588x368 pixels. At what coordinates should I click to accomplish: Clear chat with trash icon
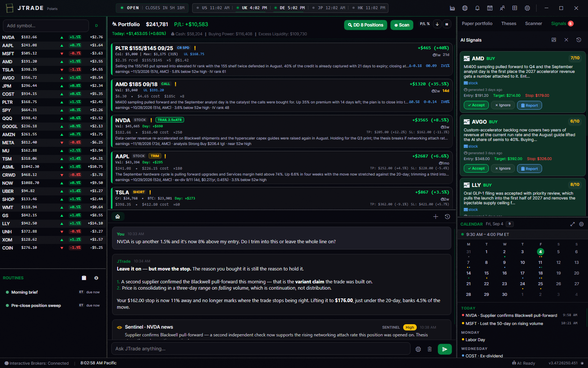(430, 349)
